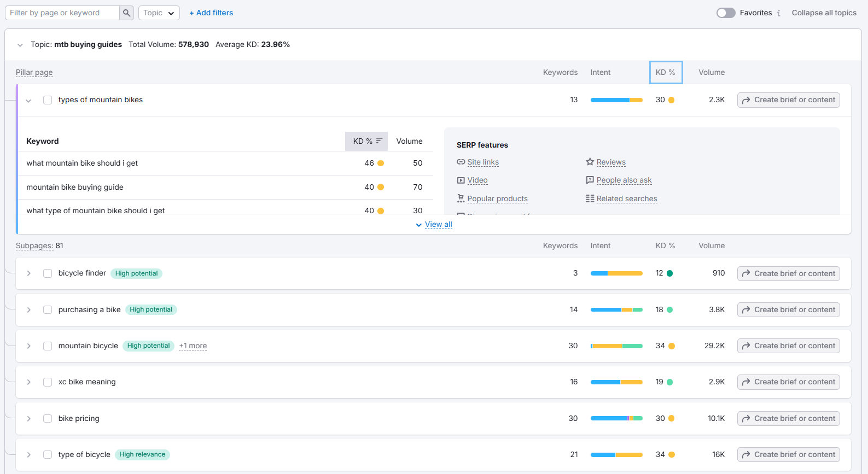Expand the purchasing a bike row
Image resolution: width=868 pixels, height=474 pixels.
(x=29, y=310)
